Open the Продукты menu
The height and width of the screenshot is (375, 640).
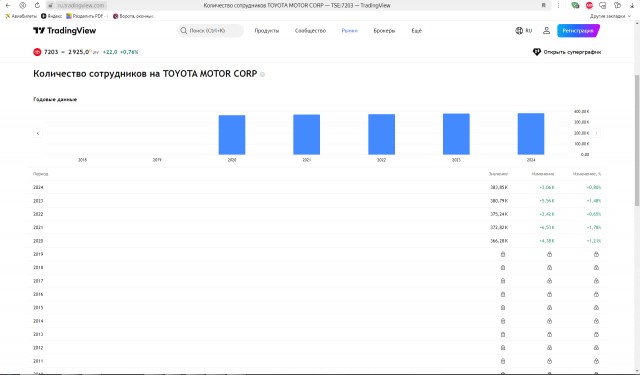pos(267,31)
